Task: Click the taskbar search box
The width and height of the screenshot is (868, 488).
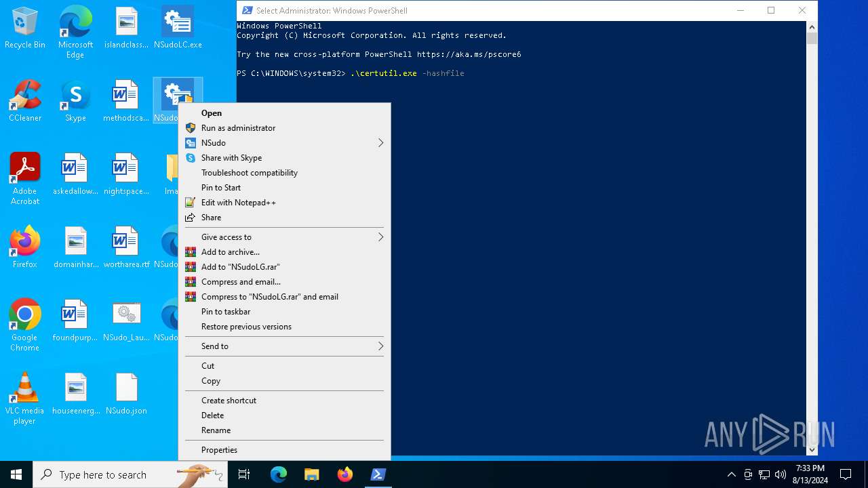Action: pyautogui.click(x=130, y=474)
